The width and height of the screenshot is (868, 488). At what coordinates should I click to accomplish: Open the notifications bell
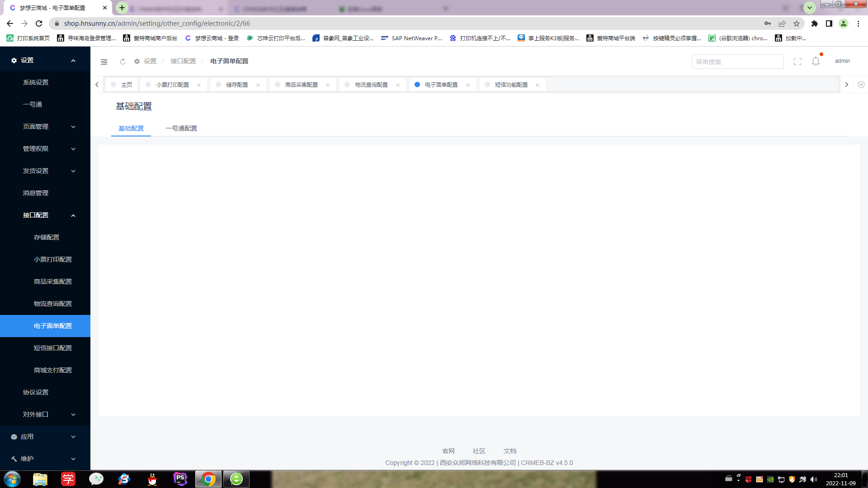point(816,61)
